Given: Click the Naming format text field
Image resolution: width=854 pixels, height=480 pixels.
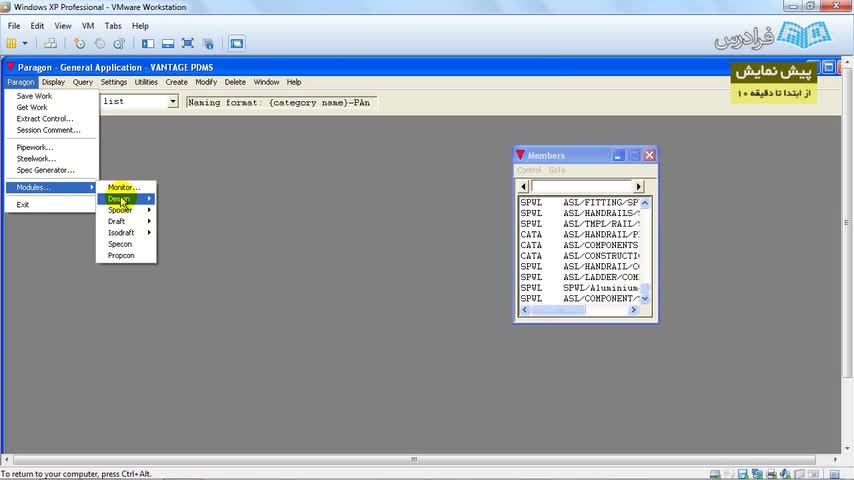Looking at the screenshot, I should pos(281,102).
